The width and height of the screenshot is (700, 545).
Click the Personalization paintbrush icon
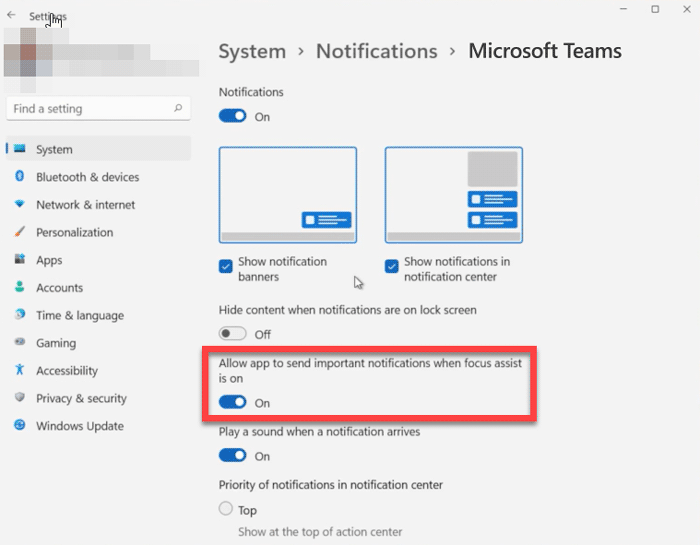20,232
